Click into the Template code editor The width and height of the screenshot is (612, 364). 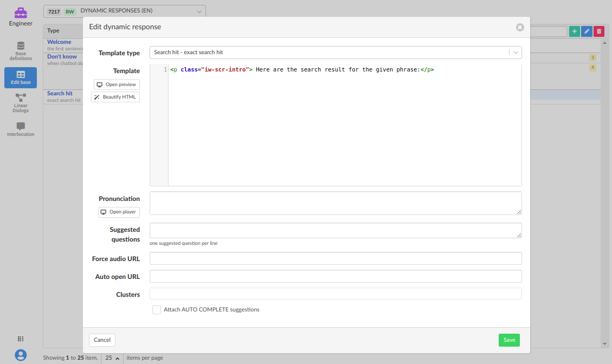pyautogui.click(x=345, y=125)
